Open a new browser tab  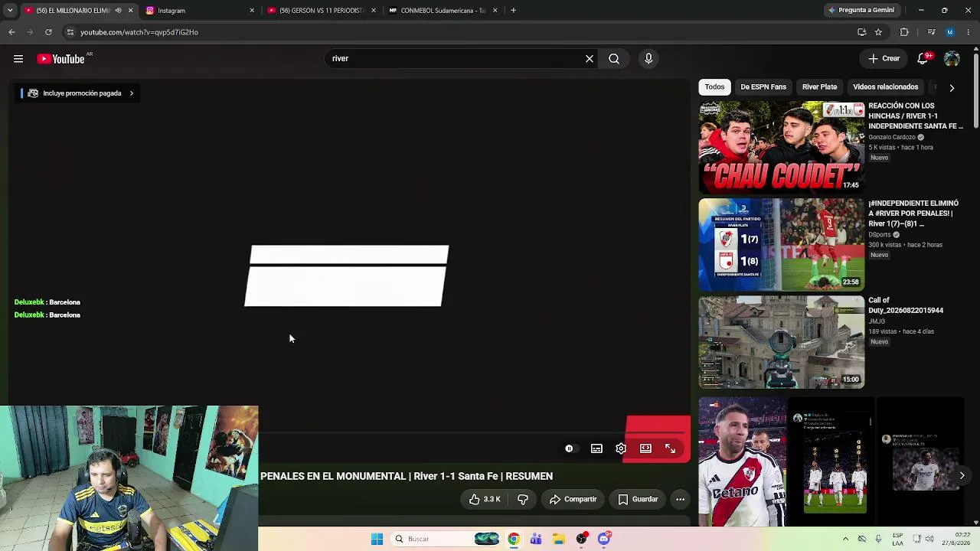click(x=513, y=11)
